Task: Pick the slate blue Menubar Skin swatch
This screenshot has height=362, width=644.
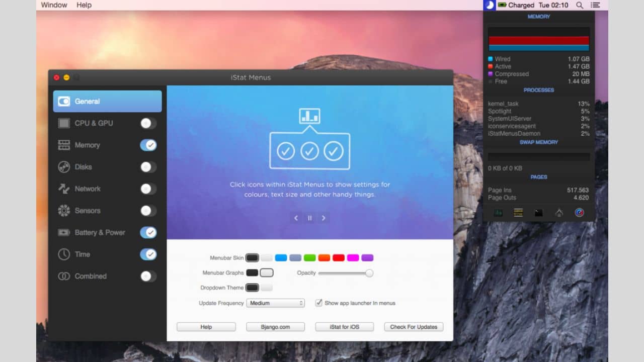Action: tap(295, 258)
